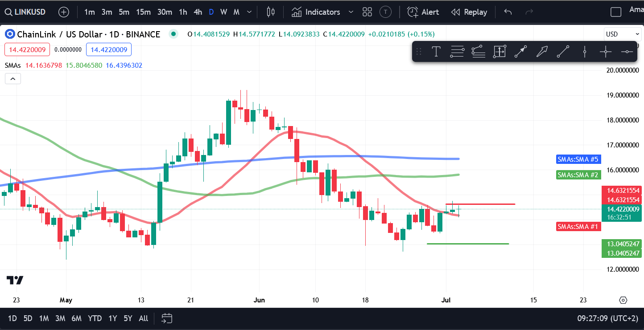This screenshot has width=644, height=330.
Task: Select the monthly M timeframe in top toolbar
Action: (236, 12)
